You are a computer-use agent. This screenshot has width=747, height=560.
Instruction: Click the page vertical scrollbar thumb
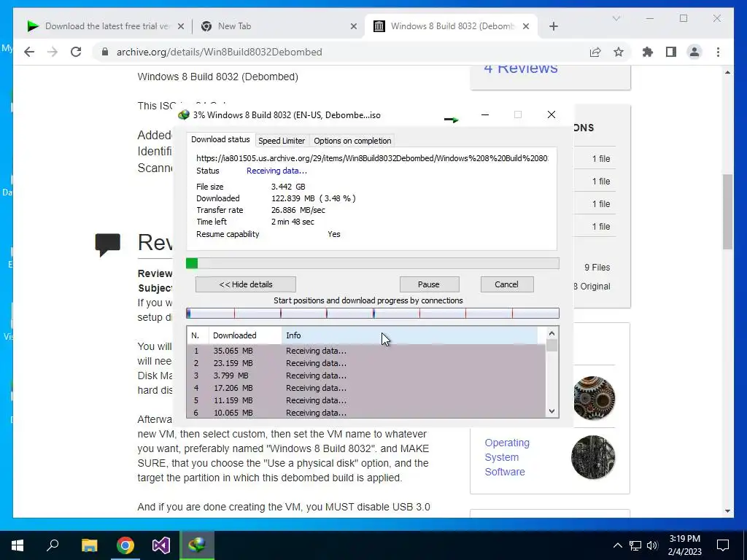click(727, 211)
